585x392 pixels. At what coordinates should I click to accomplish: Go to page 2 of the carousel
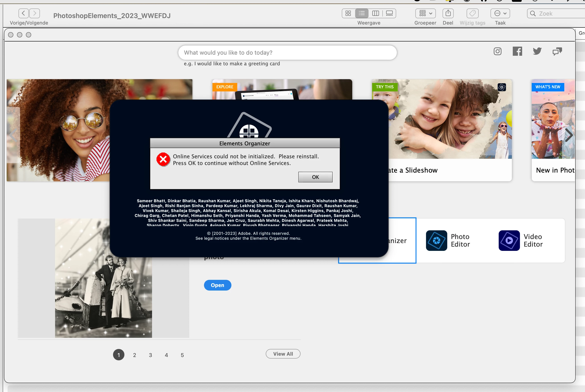pos(134,355)
